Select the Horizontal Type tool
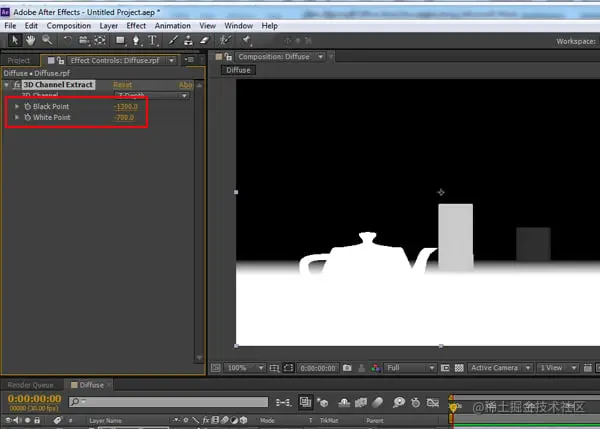This screenshot has width=600, height=429. [152, 40]
